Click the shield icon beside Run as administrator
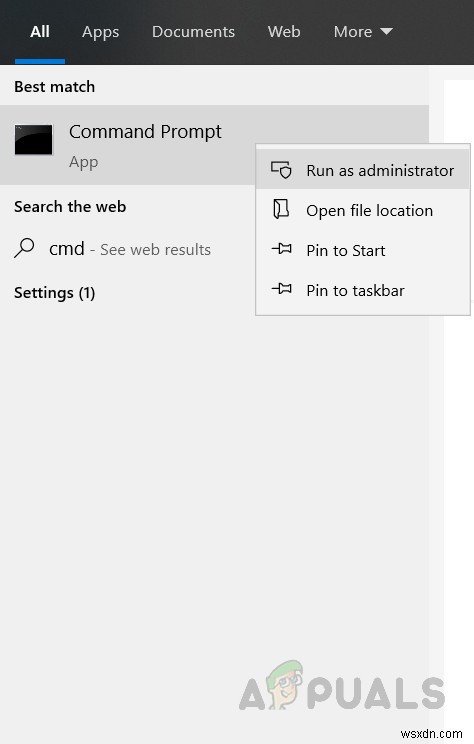Viewport: 474px width, 744px height. 281,170
